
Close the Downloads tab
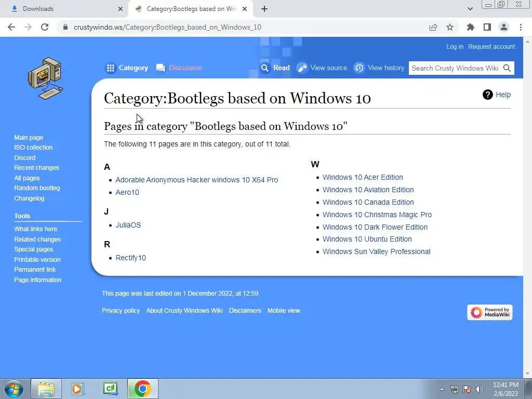(x=121, y=9)
